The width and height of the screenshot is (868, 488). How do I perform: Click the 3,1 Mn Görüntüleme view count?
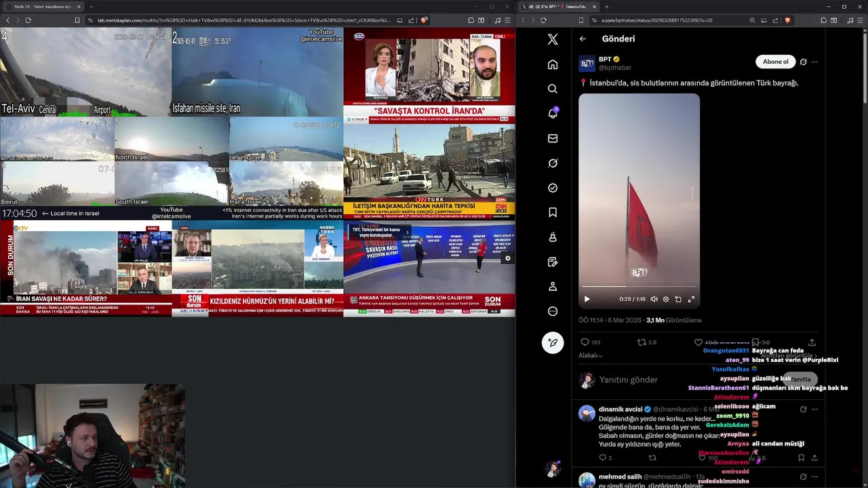click(674, 320)
